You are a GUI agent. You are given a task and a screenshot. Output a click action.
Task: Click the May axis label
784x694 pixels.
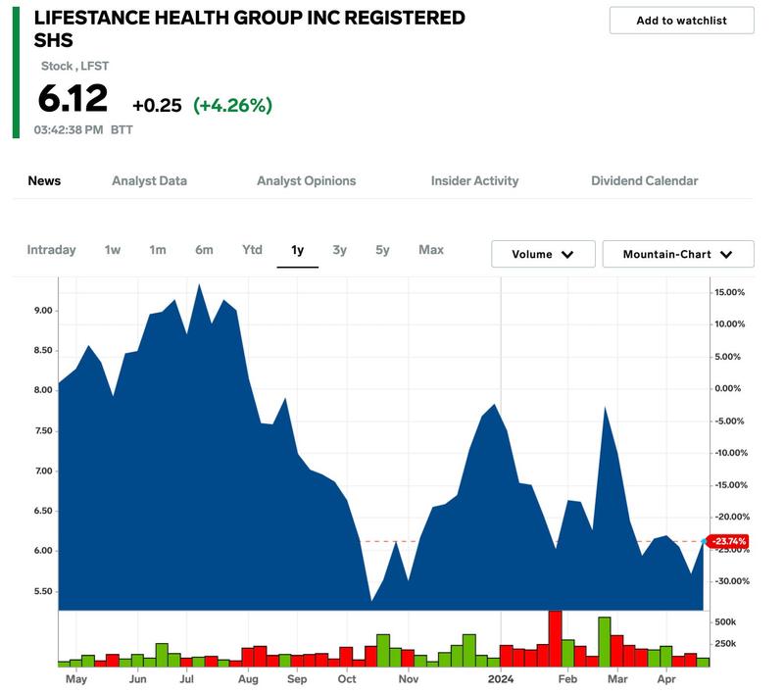point(76,679)
